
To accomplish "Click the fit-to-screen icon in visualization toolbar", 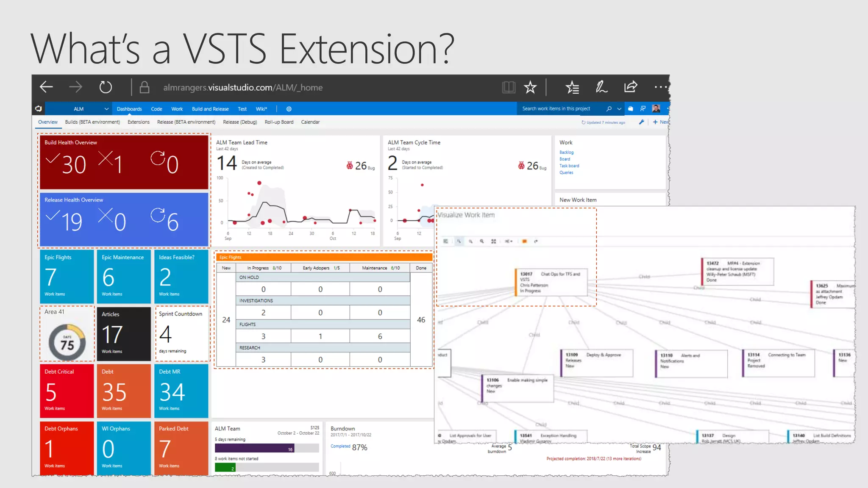I will coord(493,241).
